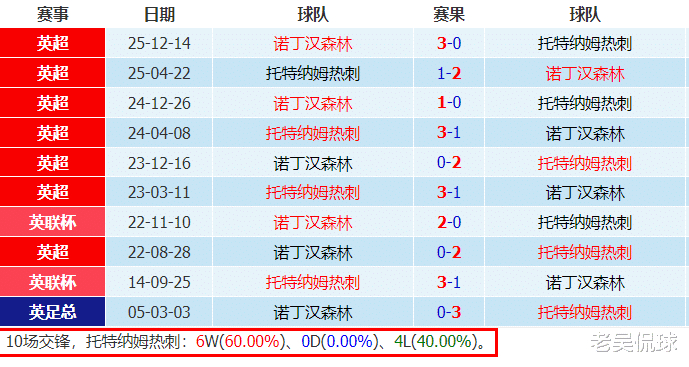The width and height of the screenshot is (689, 367).
Task: Click the 赛果 column header
Action: (449, 15)
